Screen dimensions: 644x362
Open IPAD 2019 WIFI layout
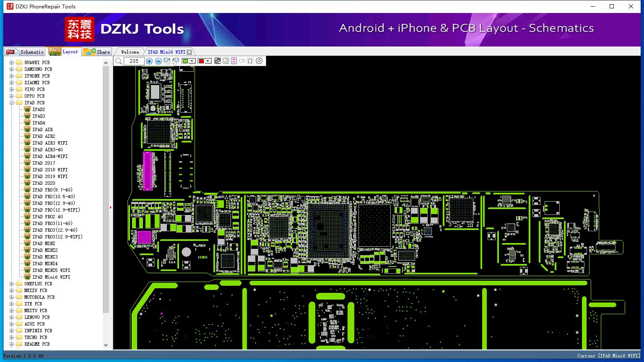click(x=50, y=176)
